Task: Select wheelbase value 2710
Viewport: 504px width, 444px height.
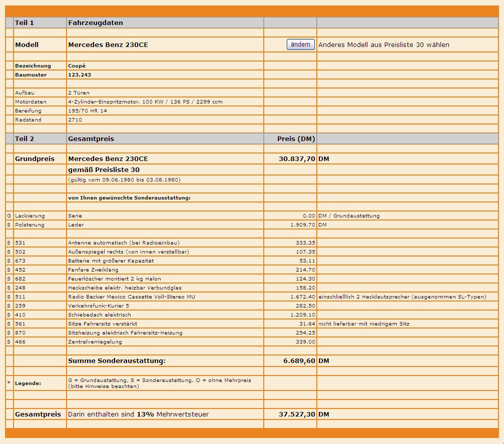Action: (x=75, y=119)
